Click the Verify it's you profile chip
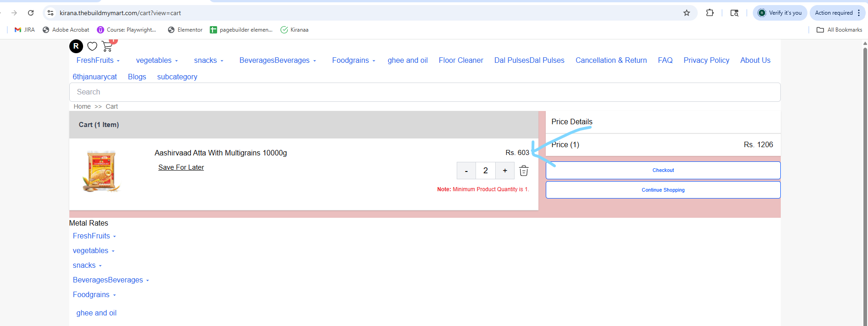868x326 pixels. (780, 13)
